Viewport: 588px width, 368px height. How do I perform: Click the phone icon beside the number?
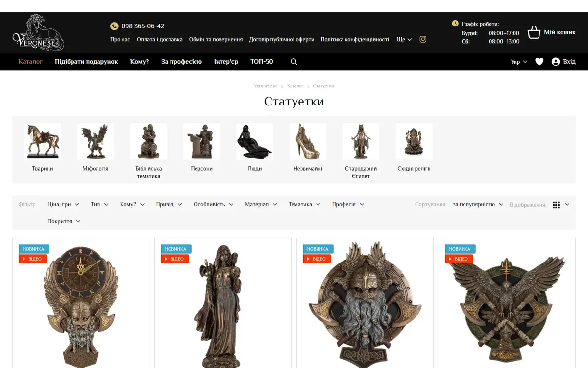tap(114, 26)
